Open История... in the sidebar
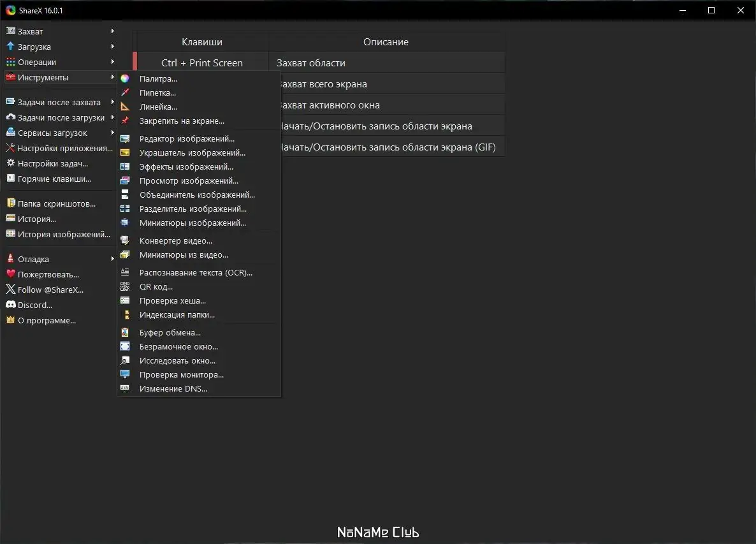The height and width of the screenshot is (544, 756). pyautogui.click(x=61, y=219)
